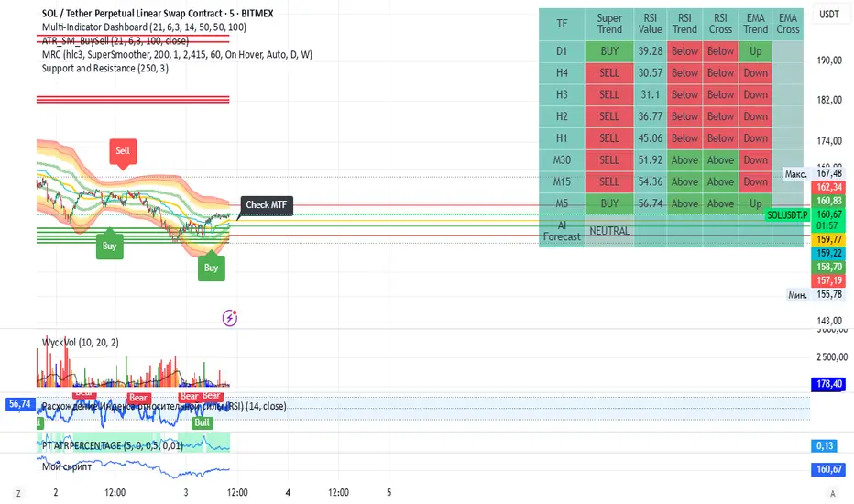Select the struck-through ATR_SM_BuySell indicator legend
Screen dimensions: 854x504
(115, 41)
